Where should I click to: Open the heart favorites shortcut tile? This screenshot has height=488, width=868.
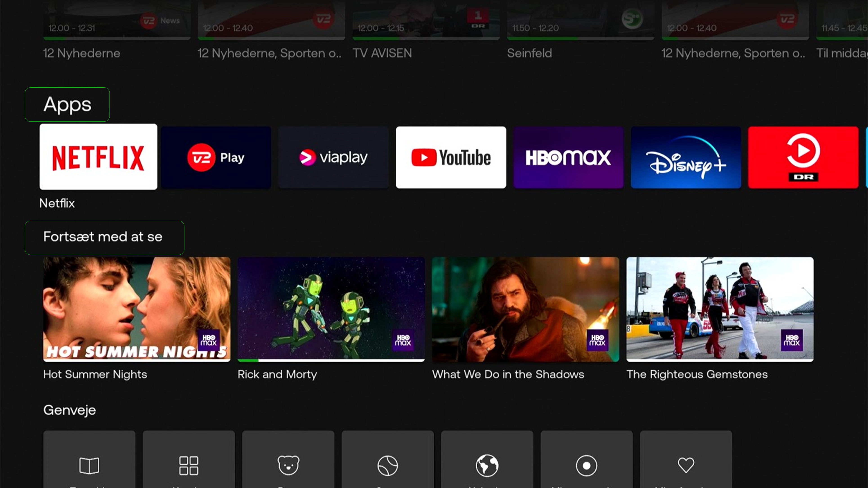[686, 459]
